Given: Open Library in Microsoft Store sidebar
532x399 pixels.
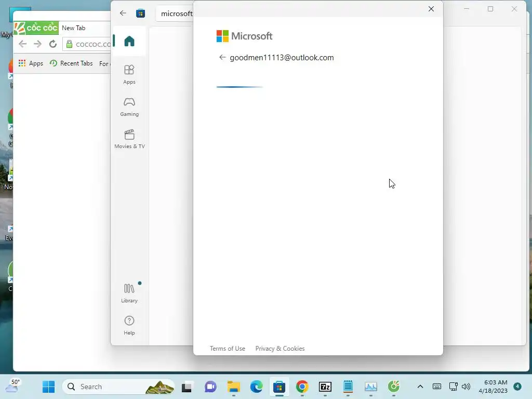Looking at the screenshot, I should 129,293.
